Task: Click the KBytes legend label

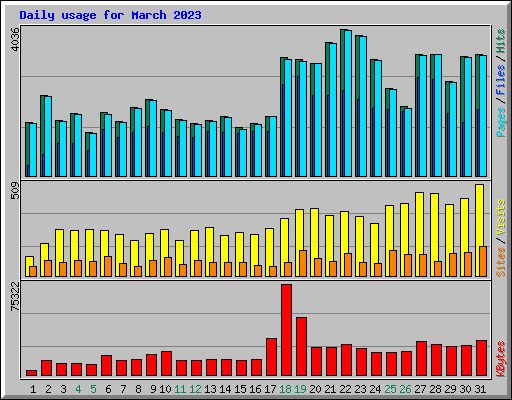Action: (501, 359)
